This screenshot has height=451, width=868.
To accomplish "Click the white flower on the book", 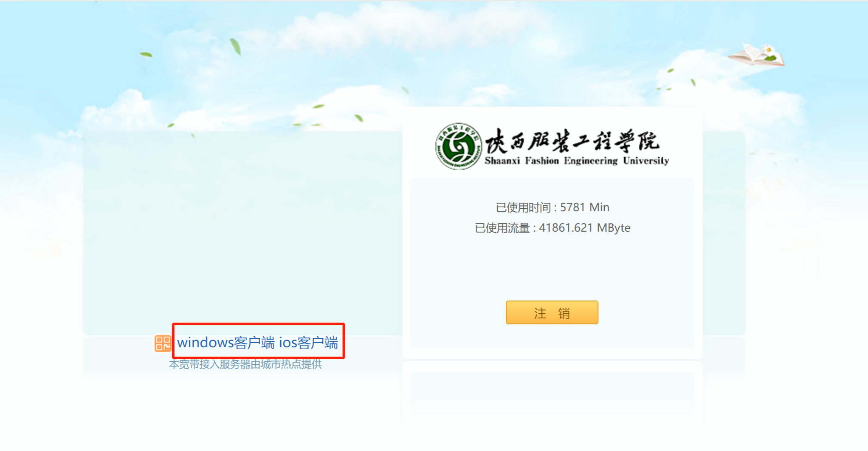I will (768, 50).
